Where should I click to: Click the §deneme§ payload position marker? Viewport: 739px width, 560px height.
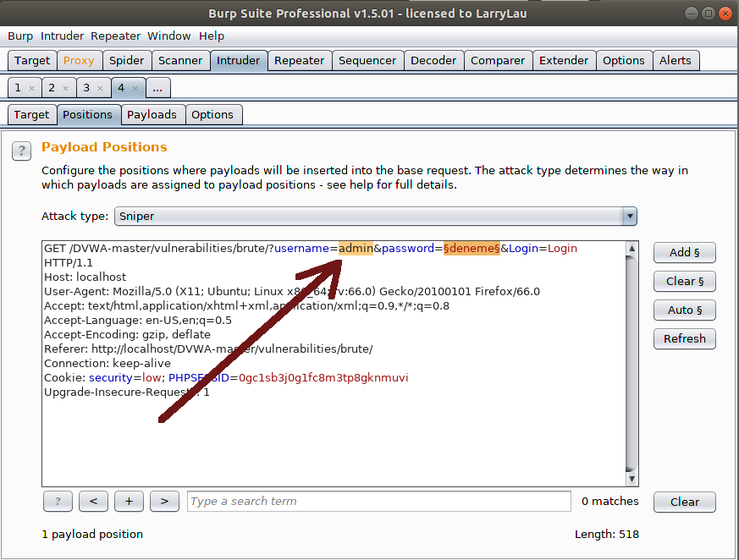coord(472,248)
